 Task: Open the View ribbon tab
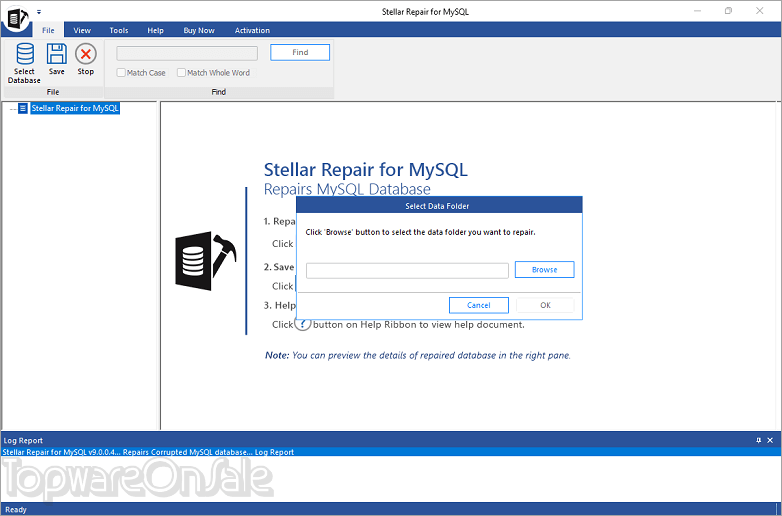tap(82, 30)
